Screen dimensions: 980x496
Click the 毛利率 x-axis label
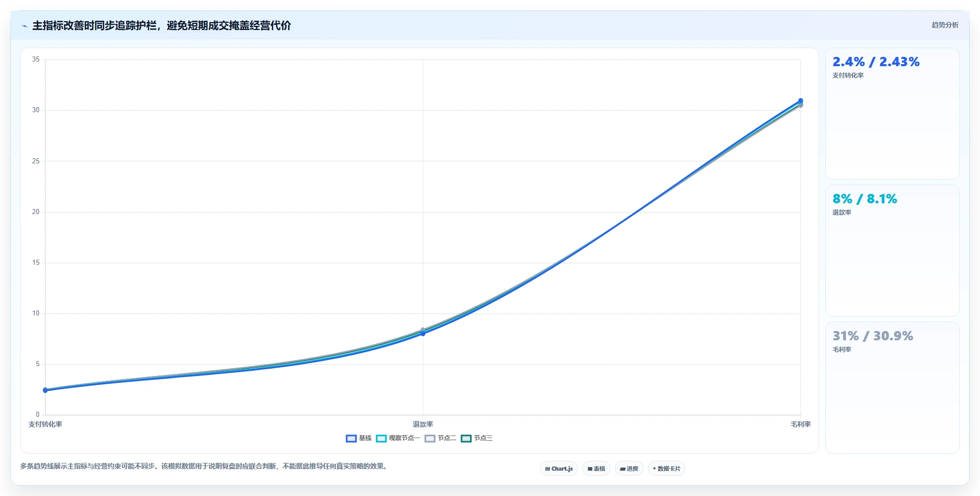click(x=800, y=424)
